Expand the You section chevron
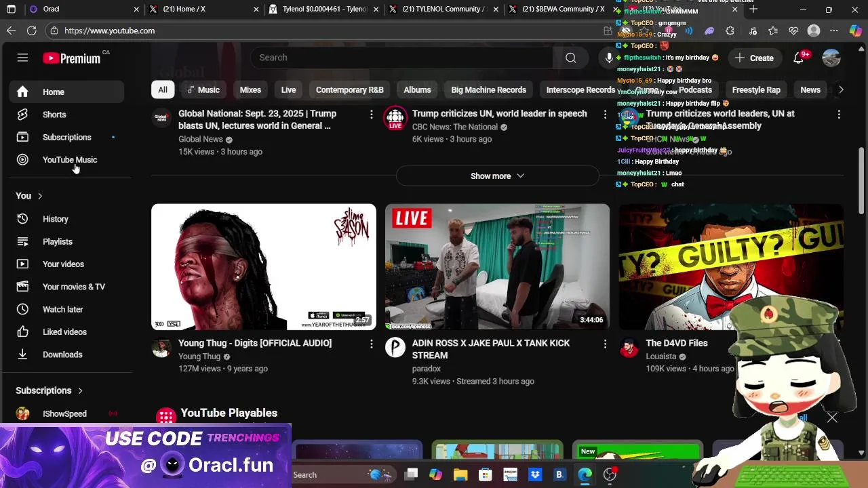 (40, 196)
